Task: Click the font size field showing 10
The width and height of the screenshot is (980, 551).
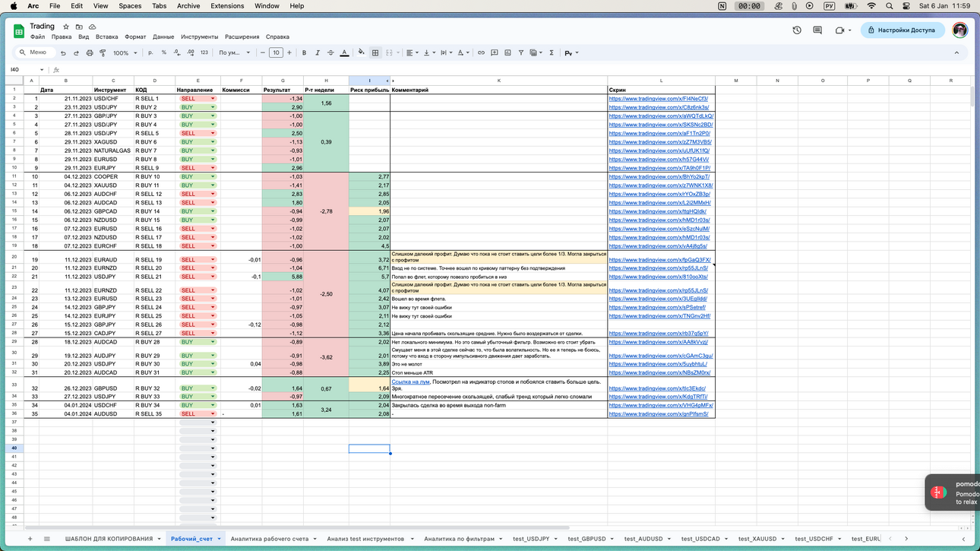Action: [x=276, y=53]
